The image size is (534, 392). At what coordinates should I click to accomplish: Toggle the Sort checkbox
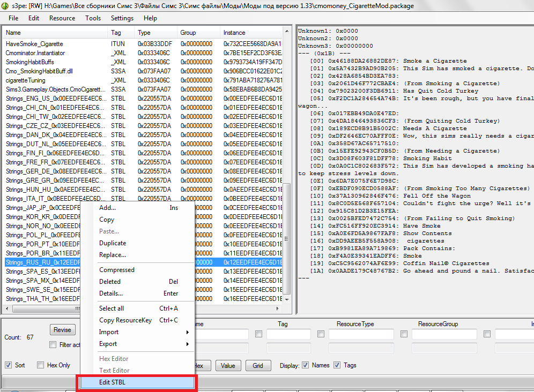[9, 365]
